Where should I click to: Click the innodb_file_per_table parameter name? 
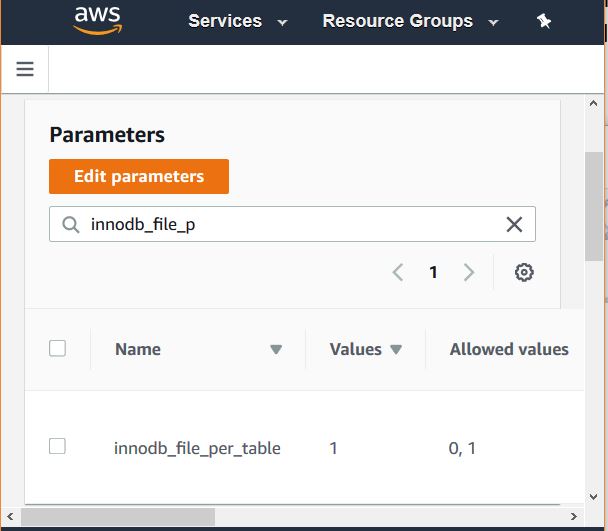click(197, 448)
